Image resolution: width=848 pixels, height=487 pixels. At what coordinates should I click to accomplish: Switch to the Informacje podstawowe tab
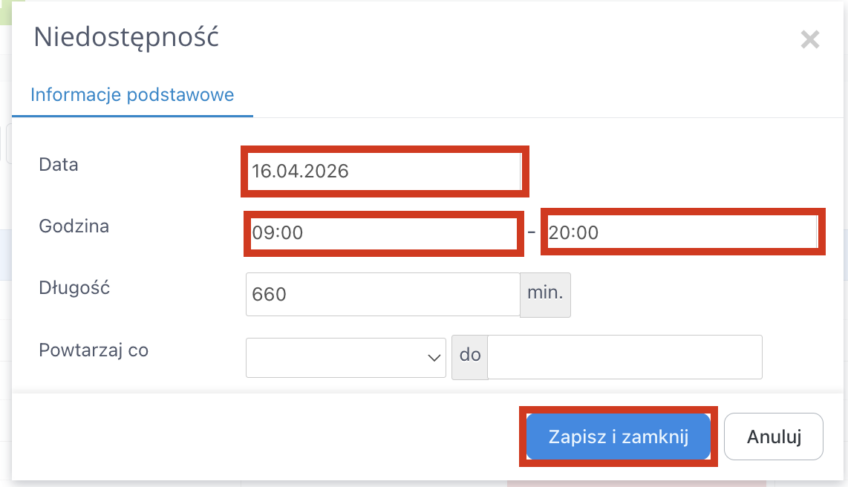132,95
